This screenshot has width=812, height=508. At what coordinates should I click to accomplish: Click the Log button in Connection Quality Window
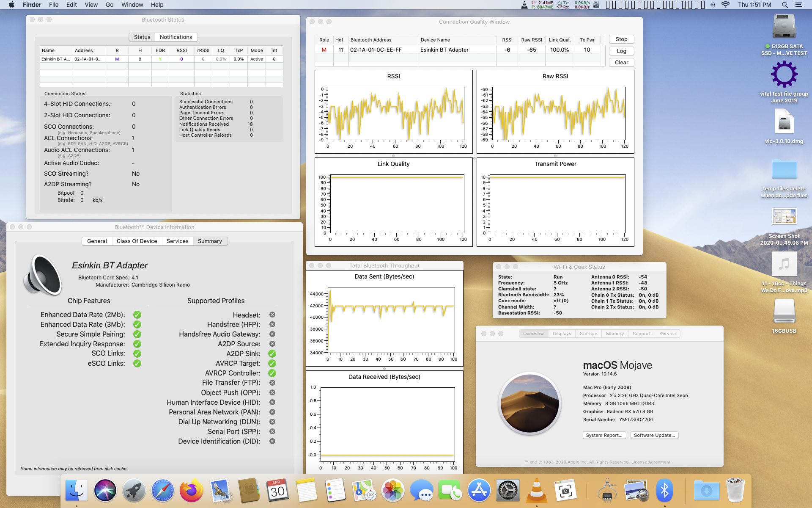click(x=621, y=50)
